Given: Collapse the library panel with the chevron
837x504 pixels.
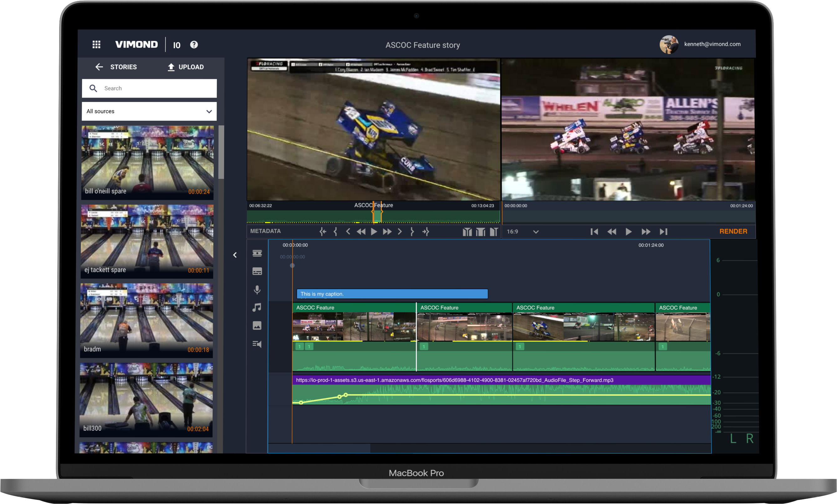Looking at the screenshot, I should [x=235, y=255].
